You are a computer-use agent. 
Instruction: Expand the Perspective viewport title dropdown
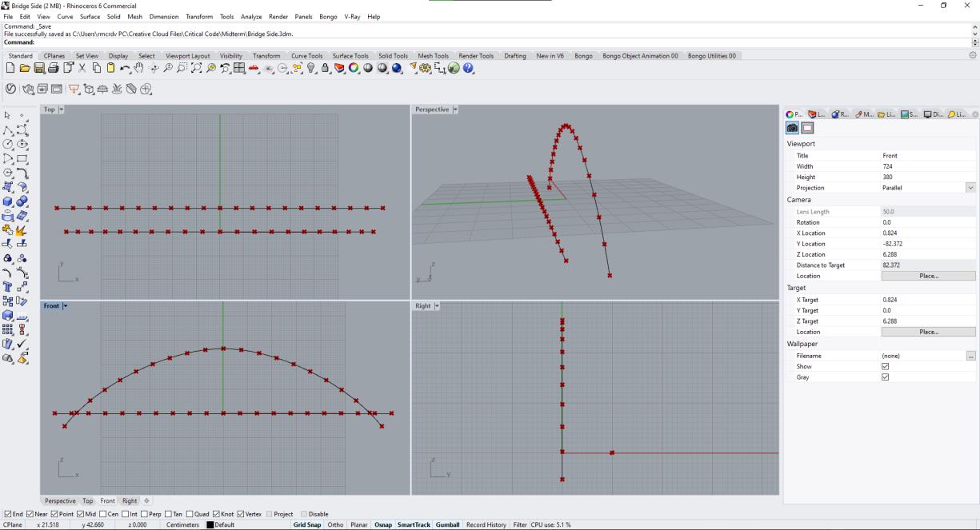[x=455, y=110]
